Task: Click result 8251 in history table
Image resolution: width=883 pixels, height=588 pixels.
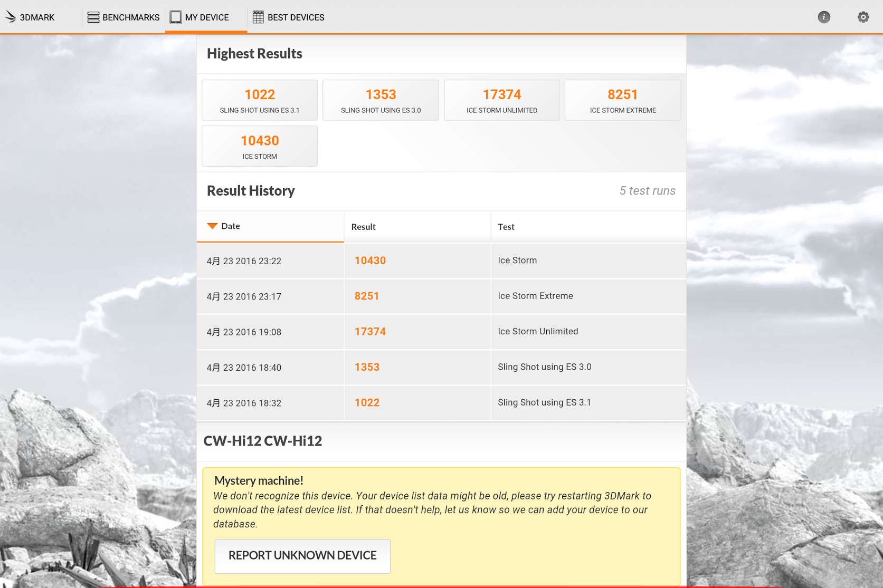Action: coord(367,296)
